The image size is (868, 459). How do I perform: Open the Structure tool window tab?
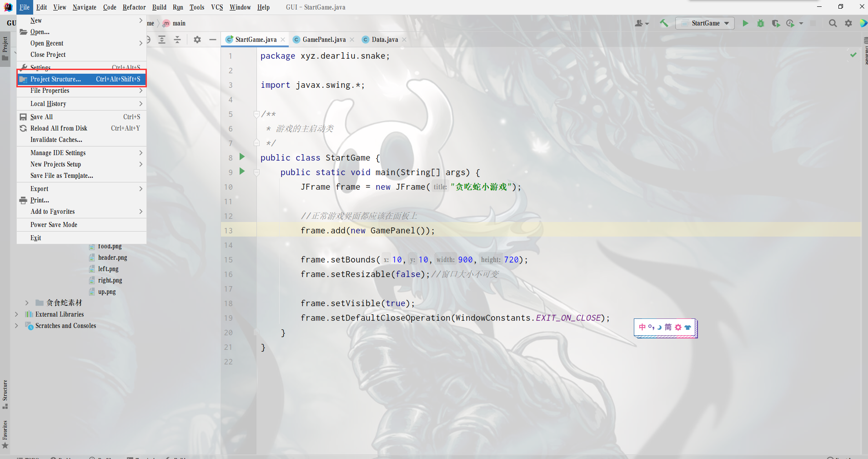5,393
